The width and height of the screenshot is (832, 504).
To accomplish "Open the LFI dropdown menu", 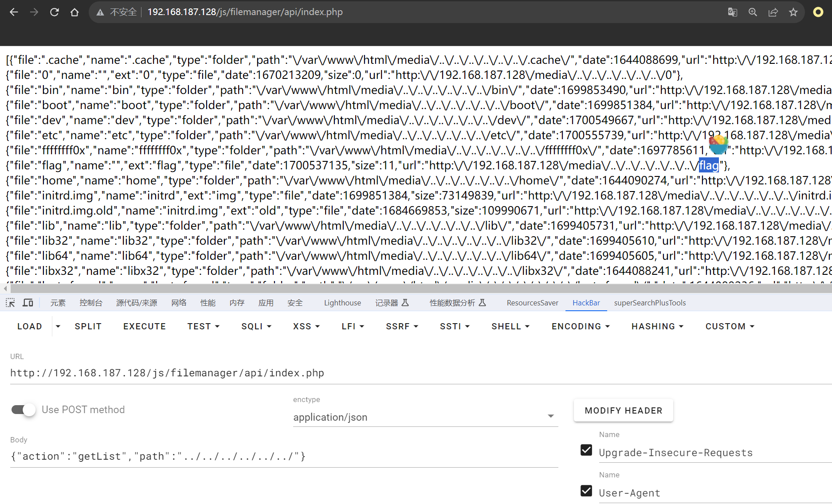I will point(353,326).
